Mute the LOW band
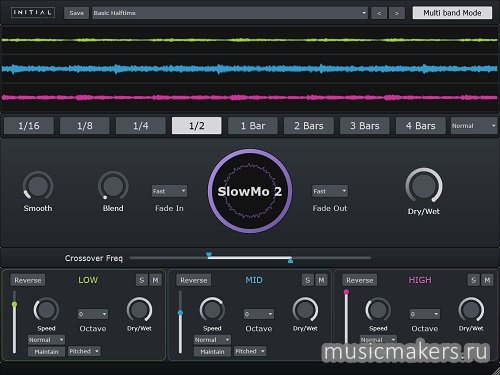Image resolution: width=500 pixels, height=375 pixels. [155, 280]
